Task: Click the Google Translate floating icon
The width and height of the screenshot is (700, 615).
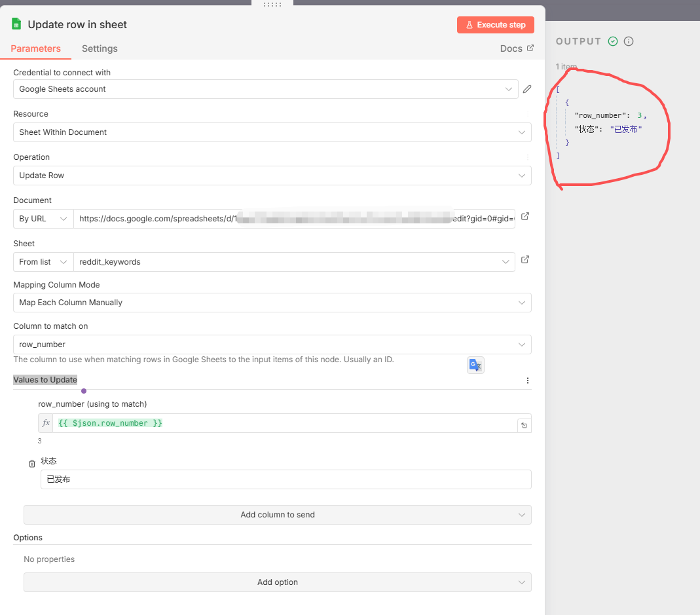Action: (x=475, y=365)
